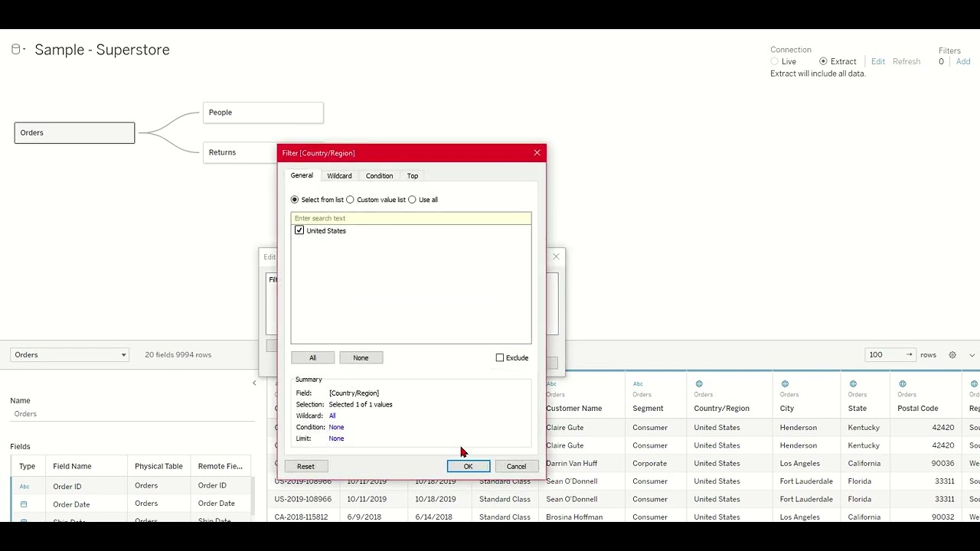
Task: Click the Limit None link in Summary
Action: click(x=336, y=439)
